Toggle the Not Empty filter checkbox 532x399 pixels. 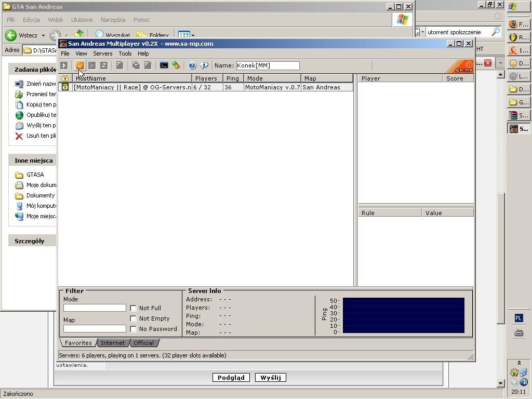[x=134, y=318]
